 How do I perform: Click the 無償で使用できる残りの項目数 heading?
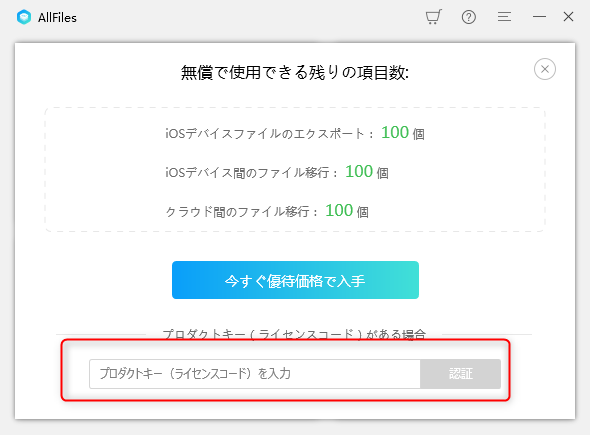click(x=295, y=72)
